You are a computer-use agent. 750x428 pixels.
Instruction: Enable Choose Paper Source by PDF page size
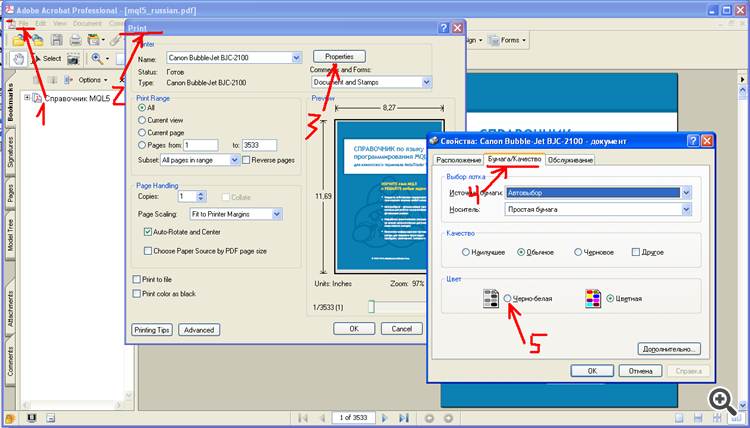pos(148,251)
